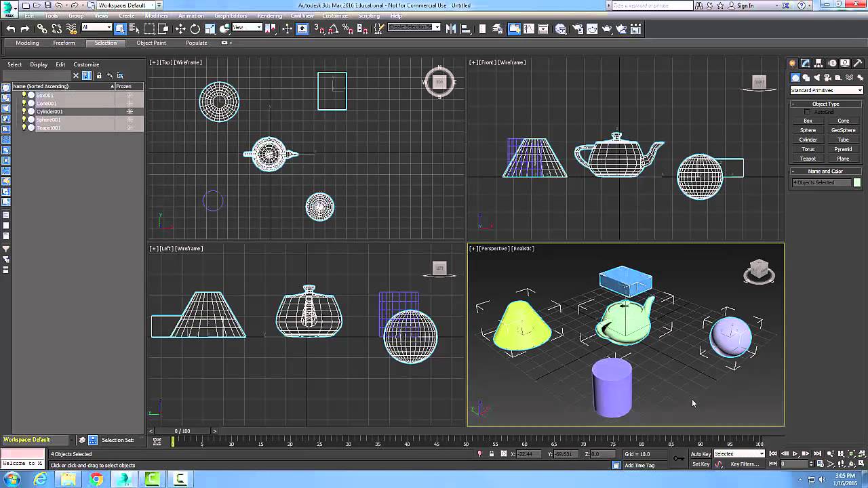Switch to the Freeform ribbon tab
Screen dimensions: 868x488
pos(64,43)
